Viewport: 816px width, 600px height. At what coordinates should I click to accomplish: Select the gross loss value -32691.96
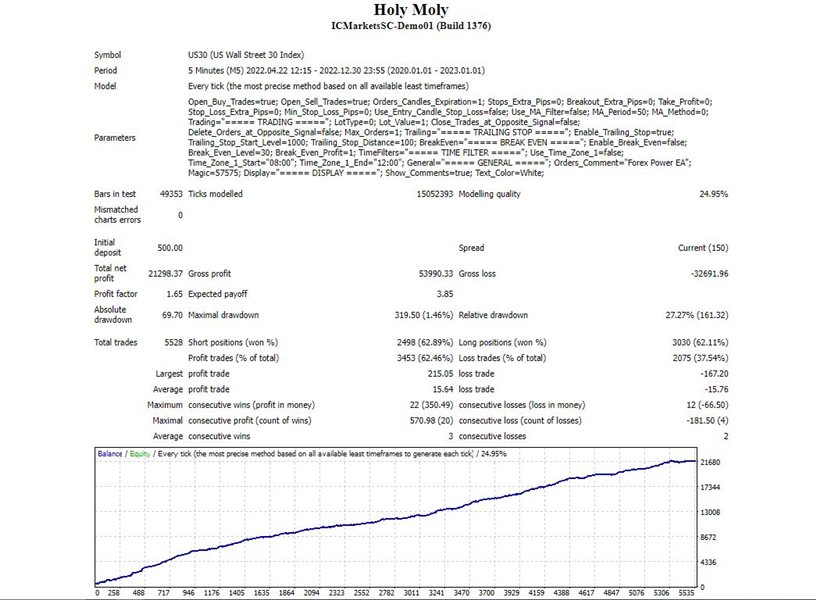[x=710, y=273]
